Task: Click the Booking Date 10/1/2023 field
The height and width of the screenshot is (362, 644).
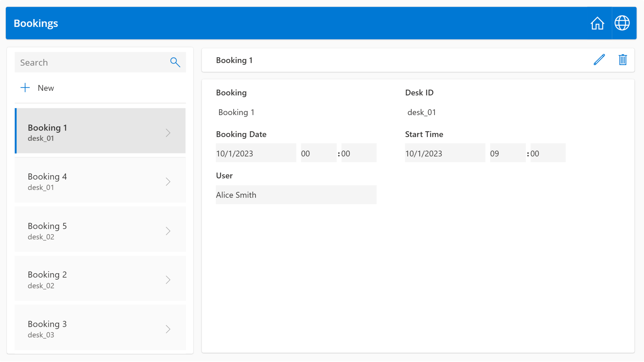Action: pyautogui.click(x=256, y=153)
